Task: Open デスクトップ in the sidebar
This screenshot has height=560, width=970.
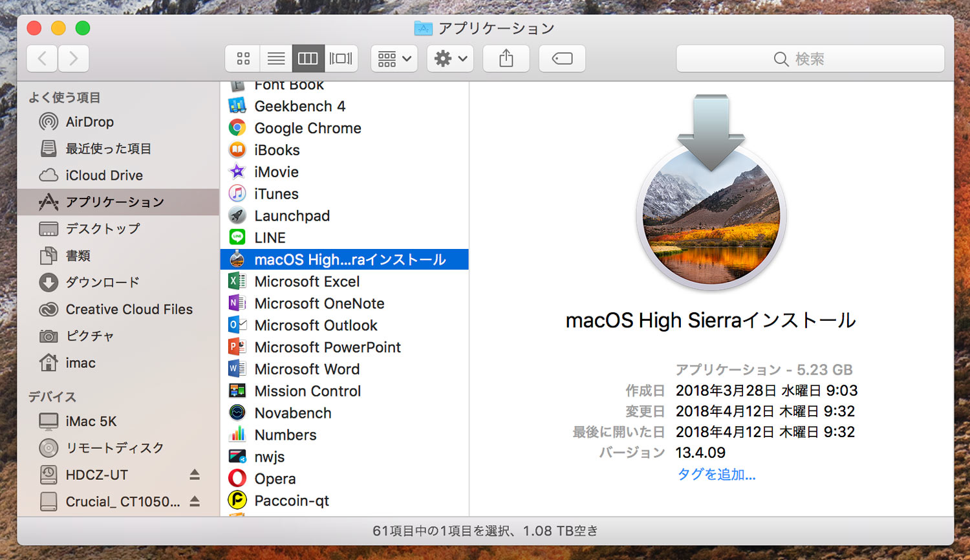Action: coord(118,229)
